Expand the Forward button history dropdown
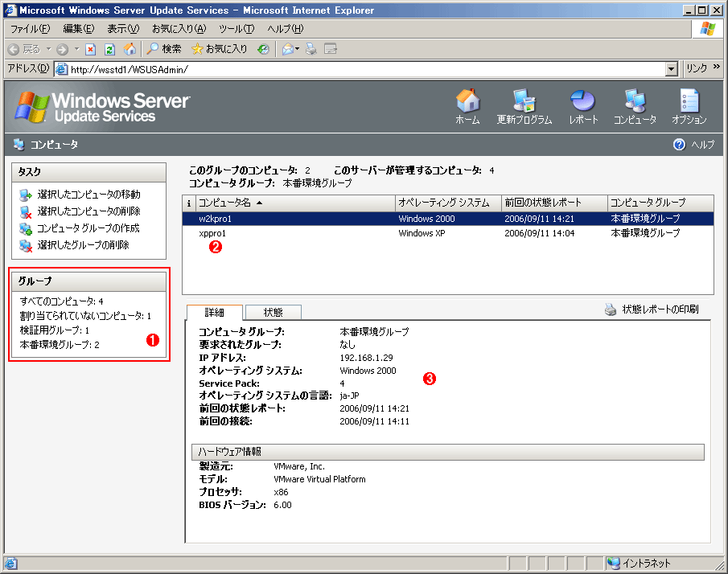 [x=77, y=49]
